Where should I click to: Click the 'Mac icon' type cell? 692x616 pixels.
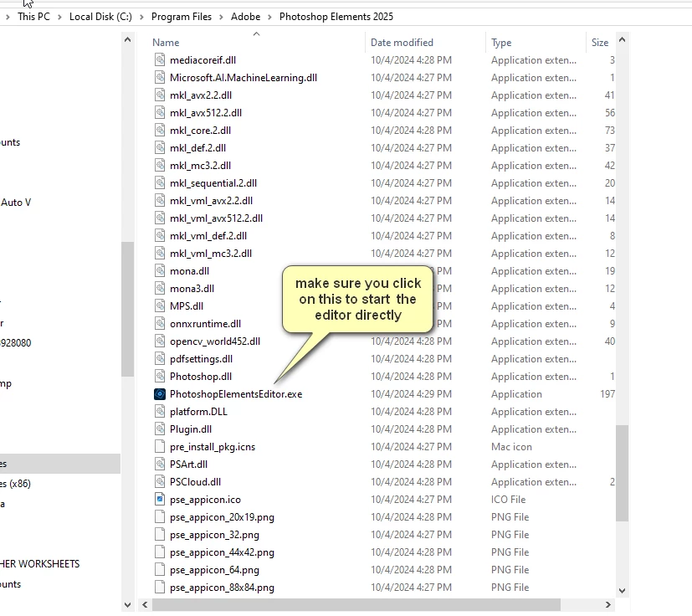pos(511,446)
